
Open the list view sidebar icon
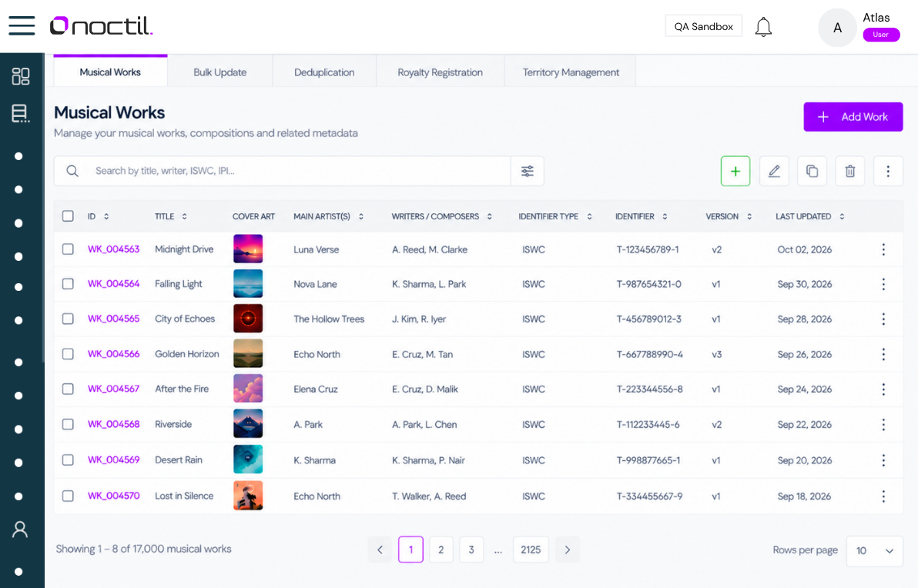pyautogui.click(x=21, y=113)
